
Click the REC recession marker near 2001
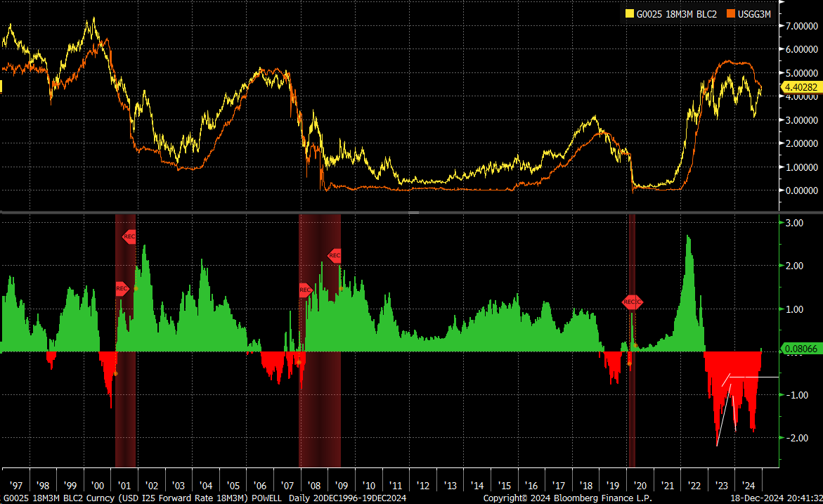coord(129,237)
